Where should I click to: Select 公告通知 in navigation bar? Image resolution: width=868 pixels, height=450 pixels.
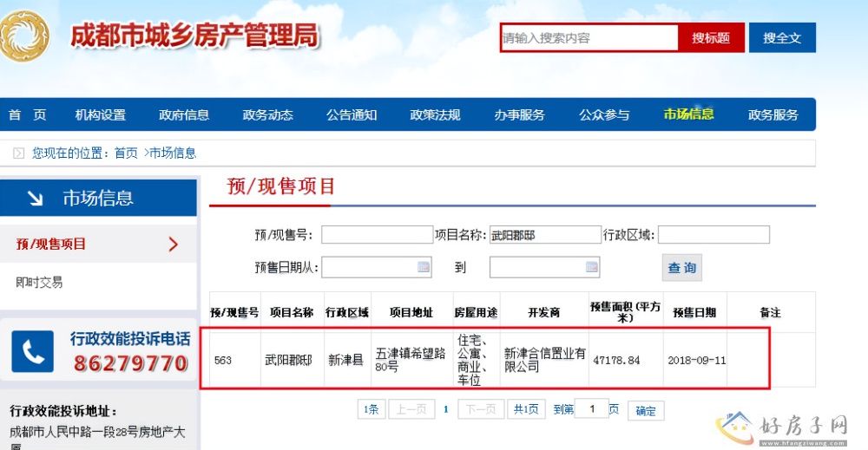coord(352,114)
